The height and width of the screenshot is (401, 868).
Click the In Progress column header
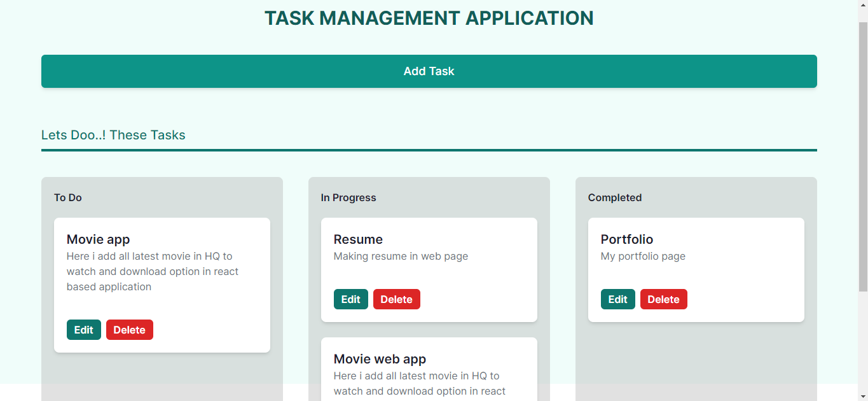click(x=348, y=197)
